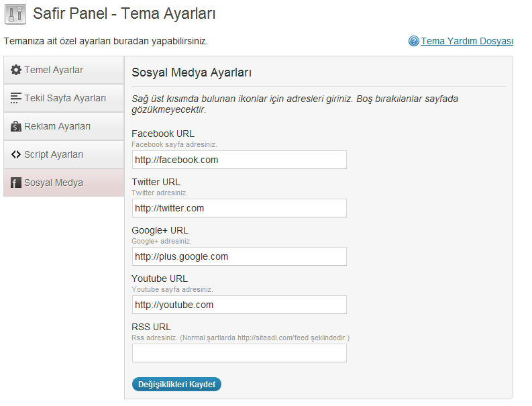Image resolution: width=532 pixels, height=406 pixels.
Task: Click the code brackets icon for Script Ayarları
Action: [x=15, y=154]
